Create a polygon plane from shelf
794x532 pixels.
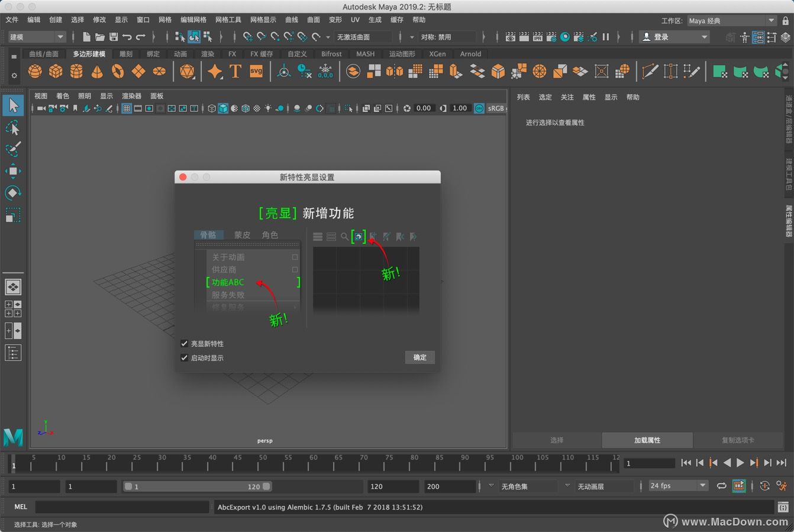click(138, 72)
